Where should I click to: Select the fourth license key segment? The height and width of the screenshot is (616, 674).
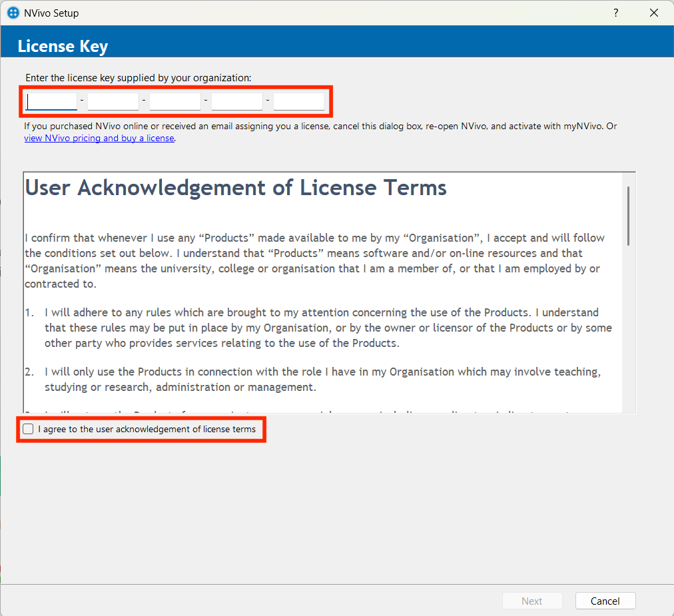click(236, 101)
